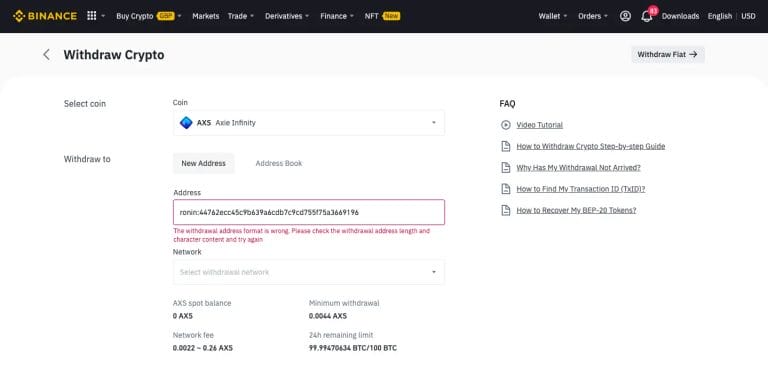
Task: Open How to Withdraw Crypto Step-by-step Guide
Action: click(591, 146)
